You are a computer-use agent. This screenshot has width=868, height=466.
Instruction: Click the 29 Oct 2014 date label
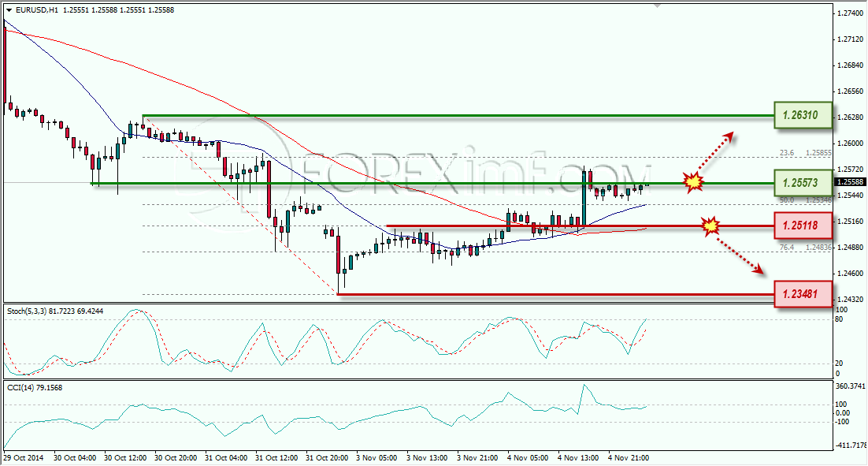pos(24,457)
